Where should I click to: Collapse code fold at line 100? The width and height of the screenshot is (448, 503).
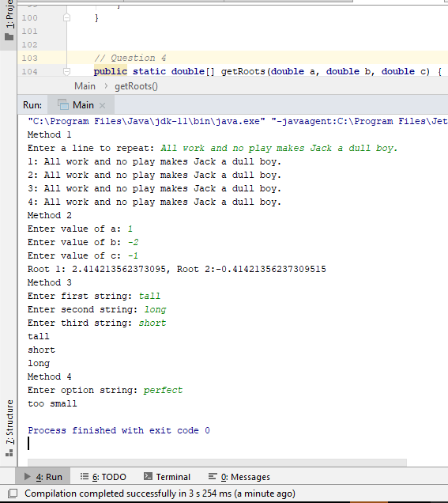click(x=66, y=17)
